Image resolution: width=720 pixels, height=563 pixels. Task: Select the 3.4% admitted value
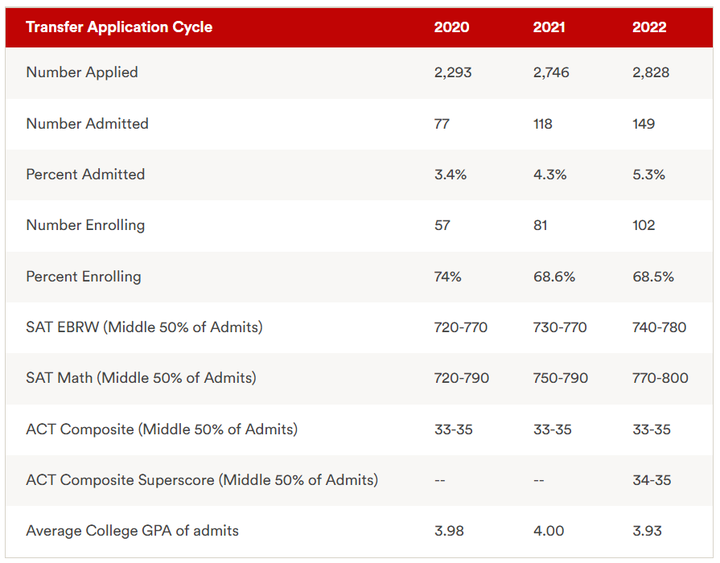coord(450,175)
